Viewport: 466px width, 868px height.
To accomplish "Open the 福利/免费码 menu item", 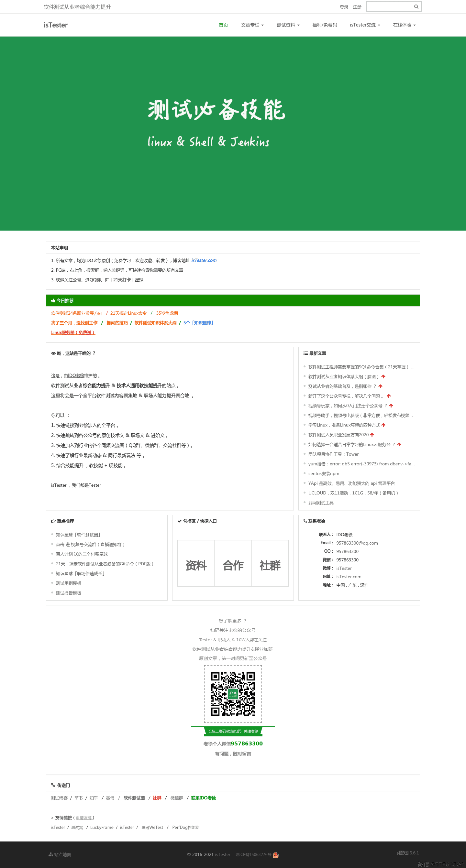I will 324,25.
